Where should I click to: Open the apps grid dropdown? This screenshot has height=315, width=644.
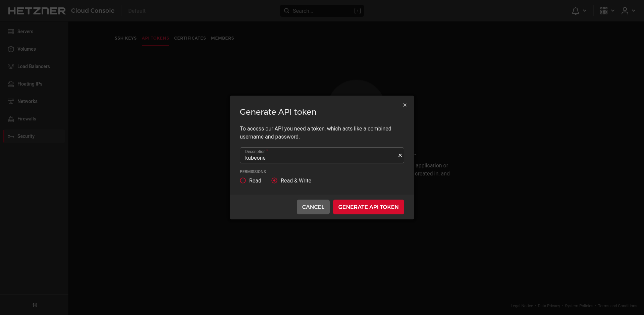pos(607,11)
